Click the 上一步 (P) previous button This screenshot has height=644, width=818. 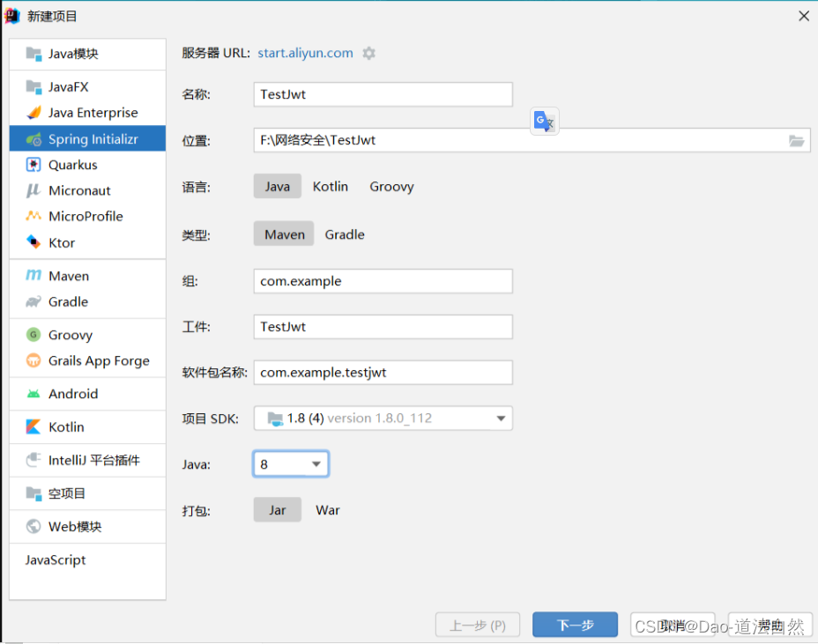tap(478, 625)
